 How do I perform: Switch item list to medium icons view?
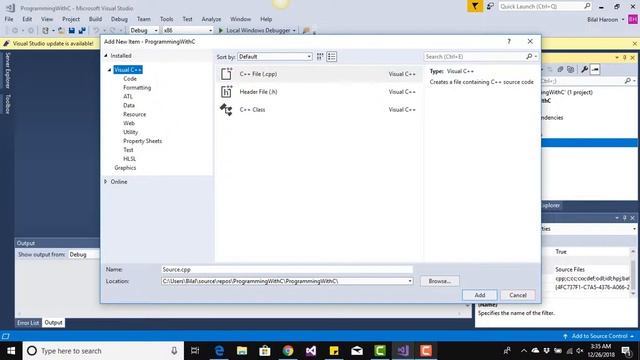[x=320, y=57]
